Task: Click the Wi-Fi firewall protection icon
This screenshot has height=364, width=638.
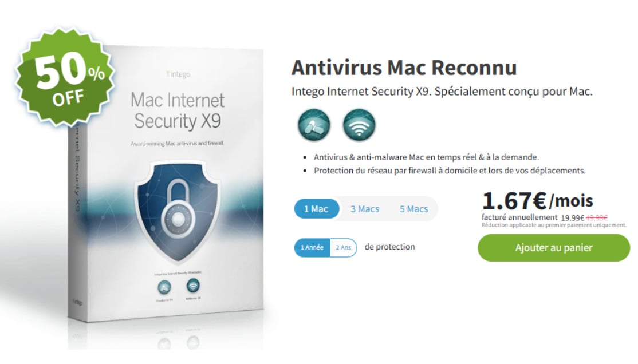Action: [x=359, y=125]
